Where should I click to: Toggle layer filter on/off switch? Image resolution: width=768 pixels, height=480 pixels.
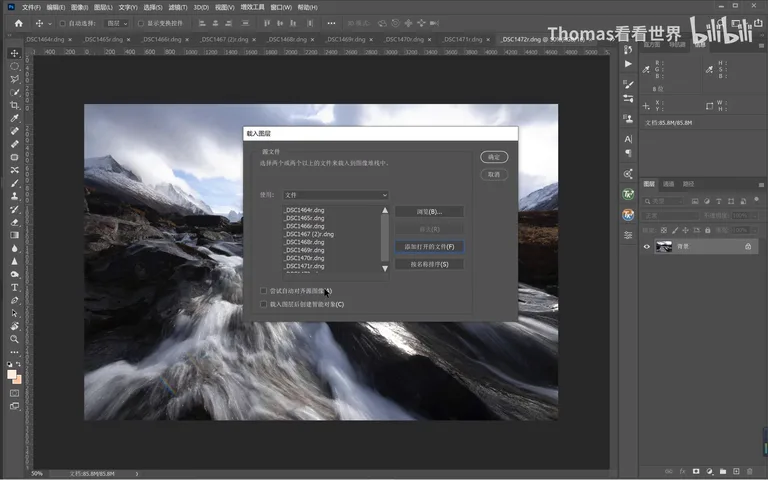coord(756,200)
